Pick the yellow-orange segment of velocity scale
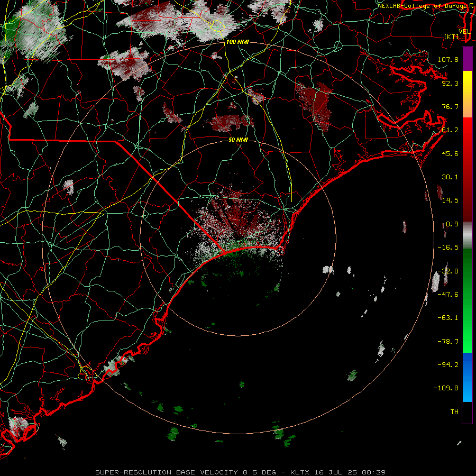The width and height of the screenshot is (476, 476). tap(467, 94)
